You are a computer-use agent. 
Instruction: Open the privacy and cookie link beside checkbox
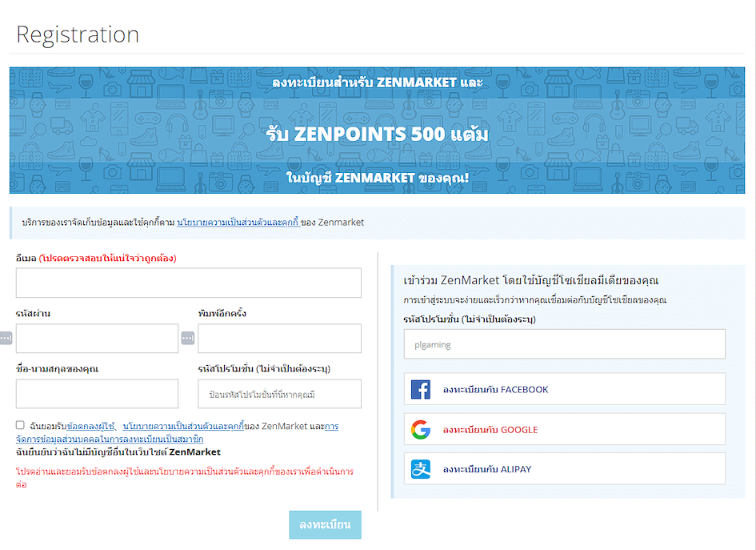coord(183,426)
